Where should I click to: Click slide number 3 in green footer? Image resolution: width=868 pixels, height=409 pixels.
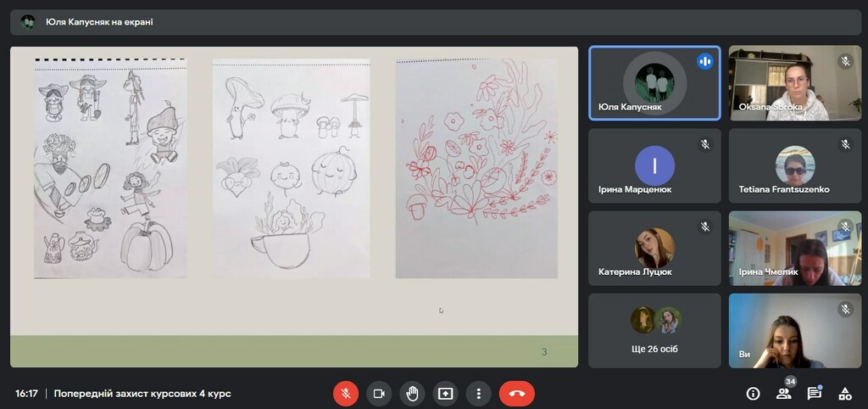[544, 352]
